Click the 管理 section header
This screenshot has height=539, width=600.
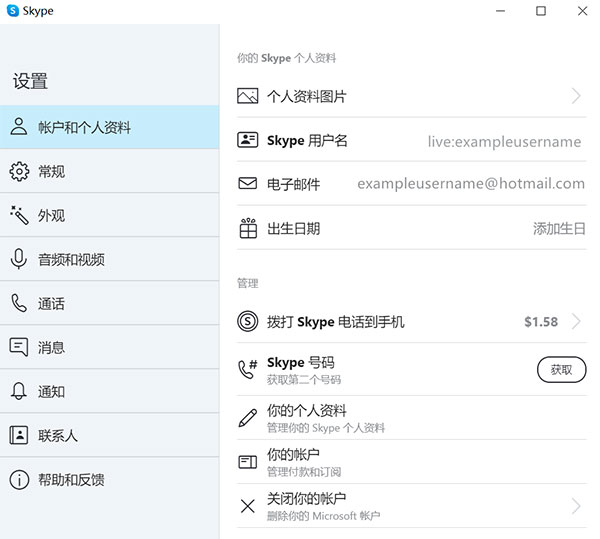pyautogui.click(x=248, y=283)
